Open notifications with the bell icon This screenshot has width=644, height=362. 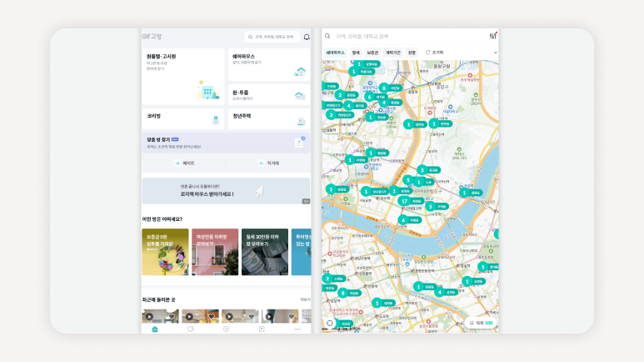[x=307, y=37]
